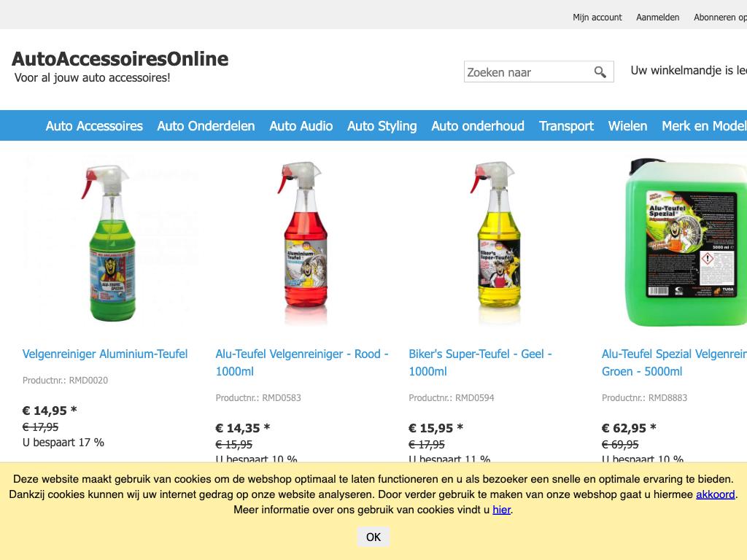Viewport: 747px width, 560px height.
Task: Open the Auto Accessoires menu
Action: pos(94,125)
